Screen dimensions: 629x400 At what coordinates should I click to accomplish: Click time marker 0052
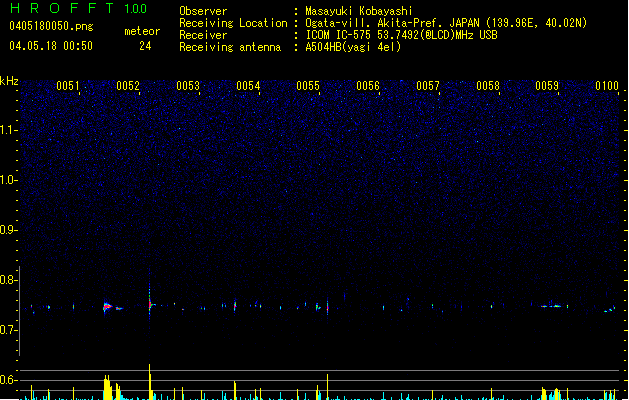pos(128,85)
